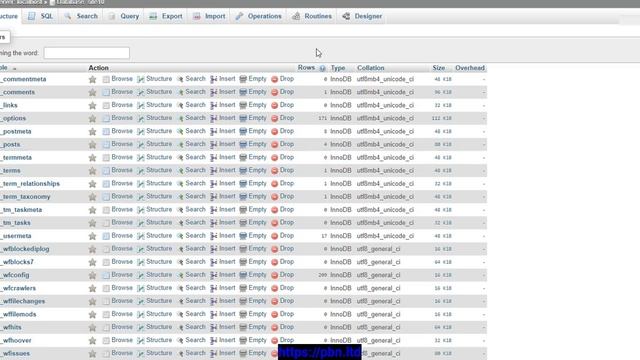Click Search link for _wffilemods
The width and height of the screenshot is (640, 360).
click(196, 314)
